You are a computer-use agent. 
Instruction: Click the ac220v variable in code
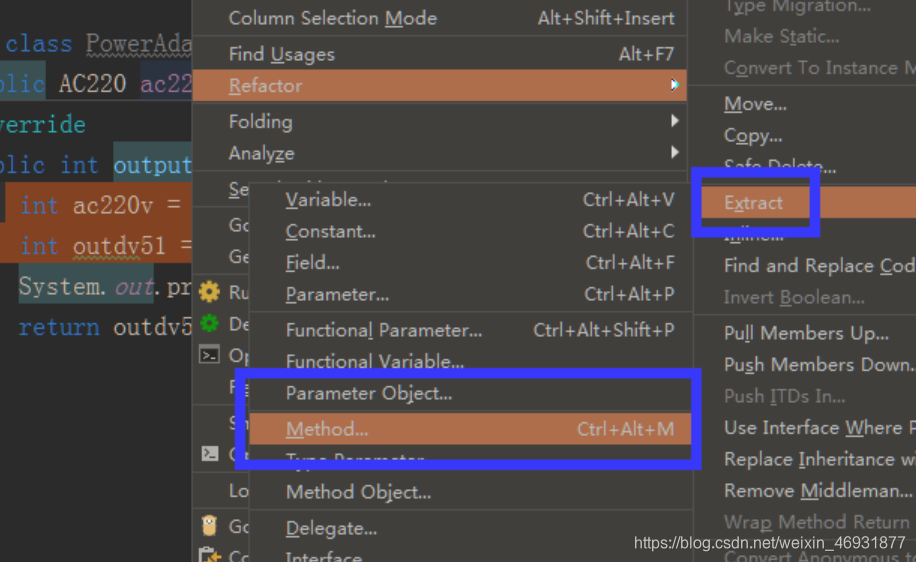pos(113,206)
